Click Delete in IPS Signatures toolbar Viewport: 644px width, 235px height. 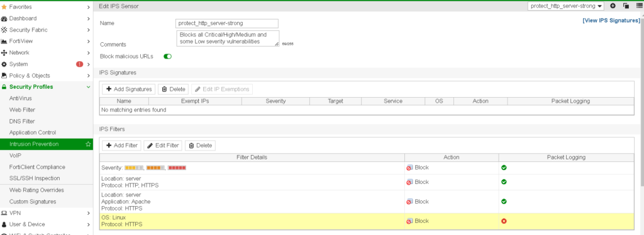[x=174, y=89]
